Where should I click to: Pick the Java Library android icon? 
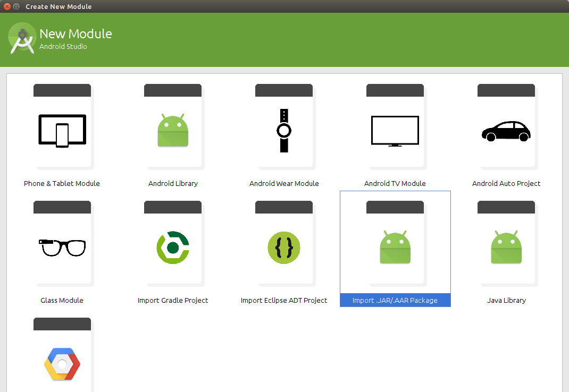pos(506,247)
